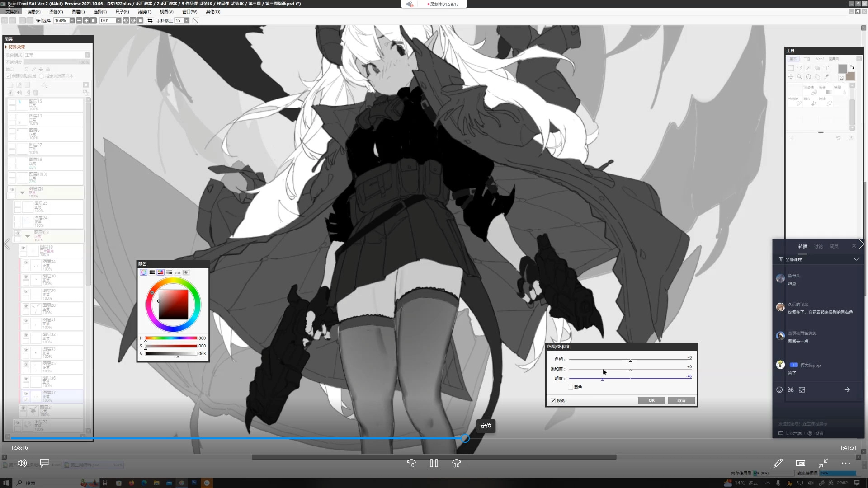This screenshot has width=868, height=488.
Task: Click the pencil annotate icon
Action: point(778,463)
